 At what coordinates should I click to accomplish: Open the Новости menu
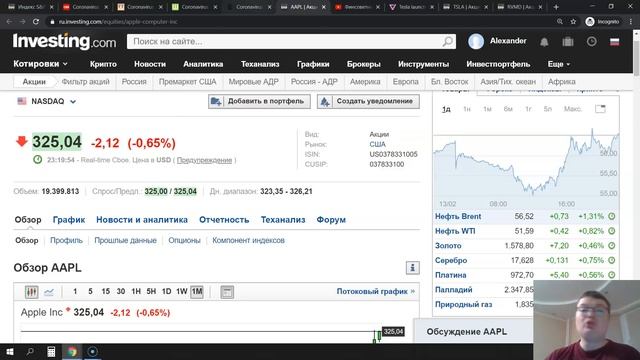pyautogui.click(x=150, y=64)
